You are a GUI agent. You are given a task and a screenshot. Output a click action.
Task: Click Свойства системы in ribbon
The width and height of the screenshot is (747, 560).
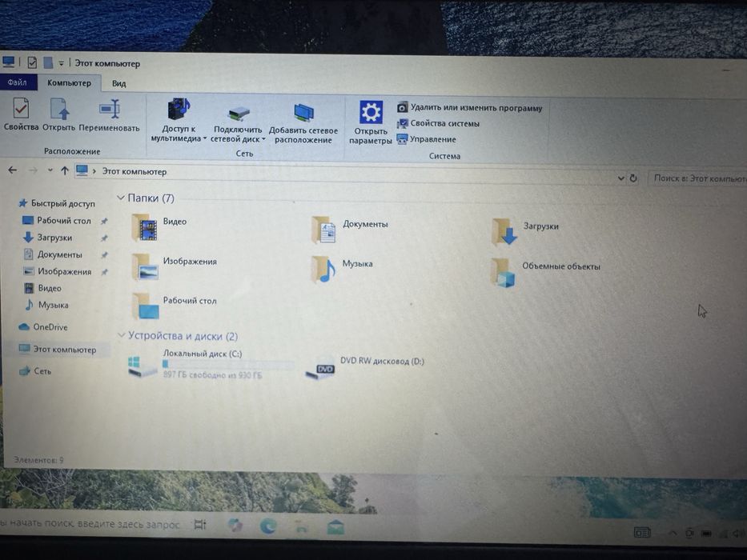(438, 123)
